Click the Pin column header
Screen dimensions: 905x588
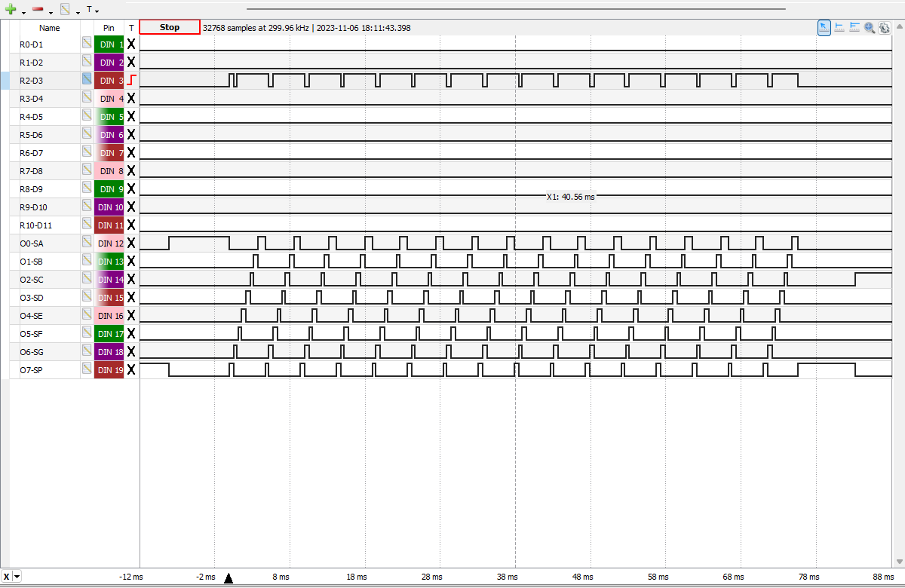(x=109, y=28)
